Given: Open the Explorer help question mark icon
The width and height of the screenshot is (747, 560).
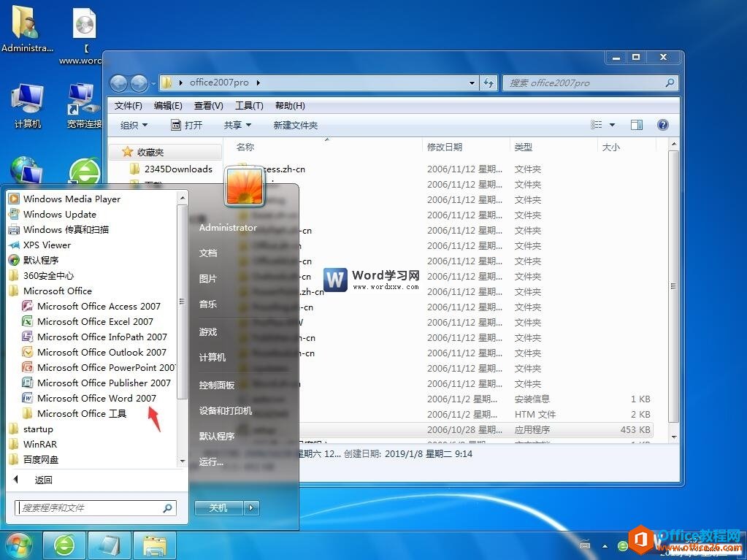Looking at the screenshot, I should click(663, 125).
